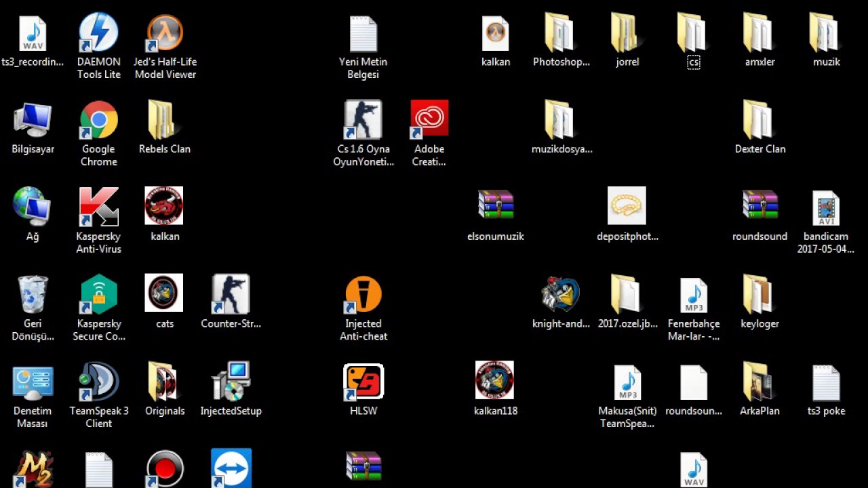Select Originals folder icon
Image resolution: width=868 pixels, height=488 pixels.
[163, 382]
